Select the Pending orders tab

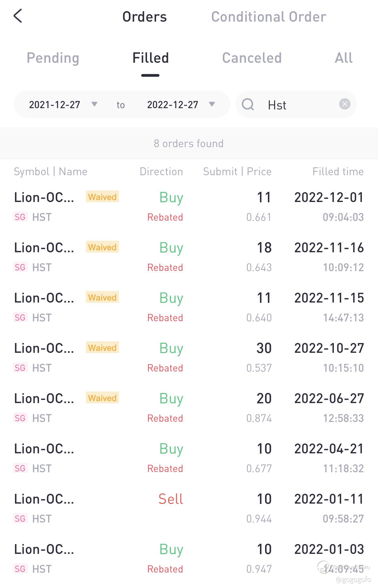point(53,58)
